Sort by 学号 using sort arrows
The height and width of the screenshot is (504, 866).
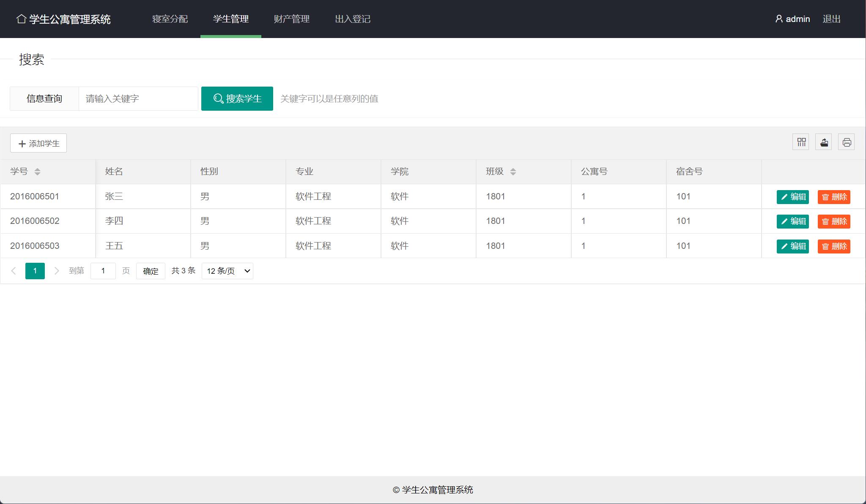coord(37,172)
